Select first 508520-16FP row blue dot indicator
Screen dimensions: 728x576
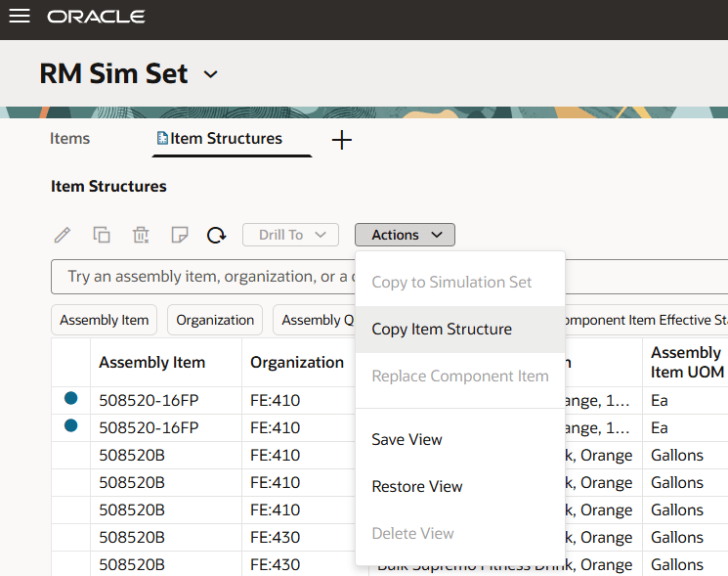coord(70,399)
